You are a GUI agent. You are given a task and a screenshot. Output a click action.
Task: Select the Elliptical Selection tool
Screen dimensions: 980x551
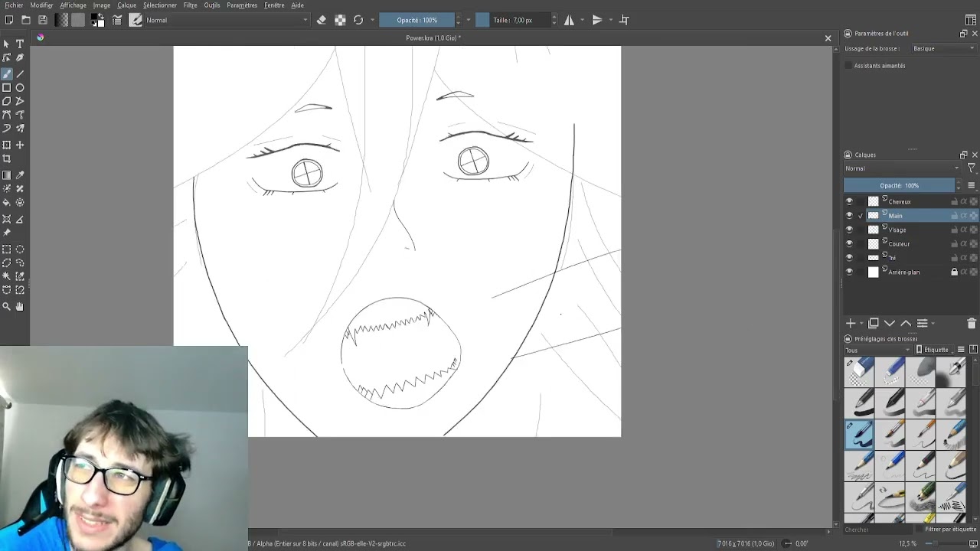point(20,249)
